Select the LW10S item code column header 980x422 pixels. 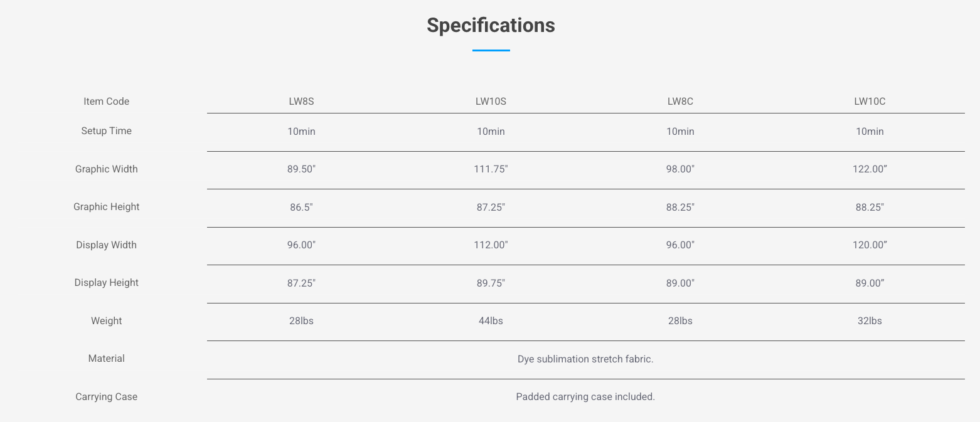point(491,102)
